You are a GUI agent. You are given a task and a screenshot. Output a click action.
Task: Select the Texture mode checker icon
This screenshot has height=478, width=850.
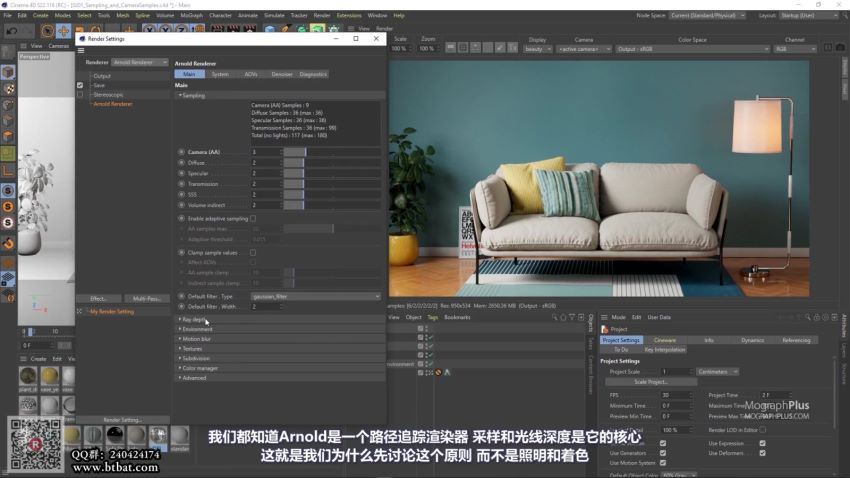coord(8,88)
